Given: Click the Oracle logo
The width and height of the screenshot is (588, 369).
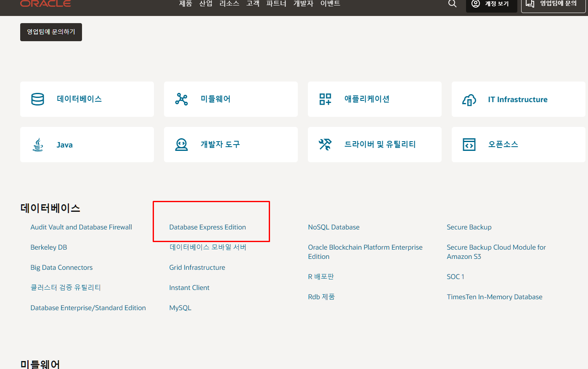Looking at the screenshot, I should click(x=45, y=3).
